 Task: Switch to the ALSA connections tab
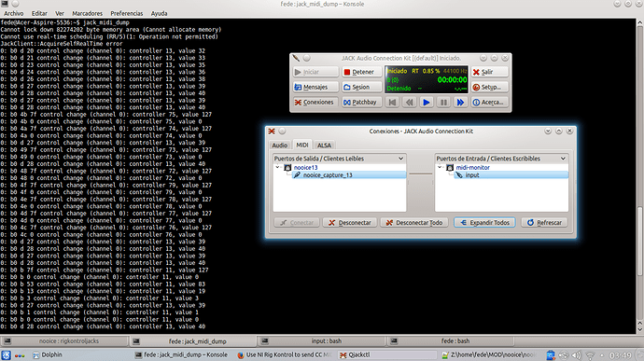[x=324, y=146]
